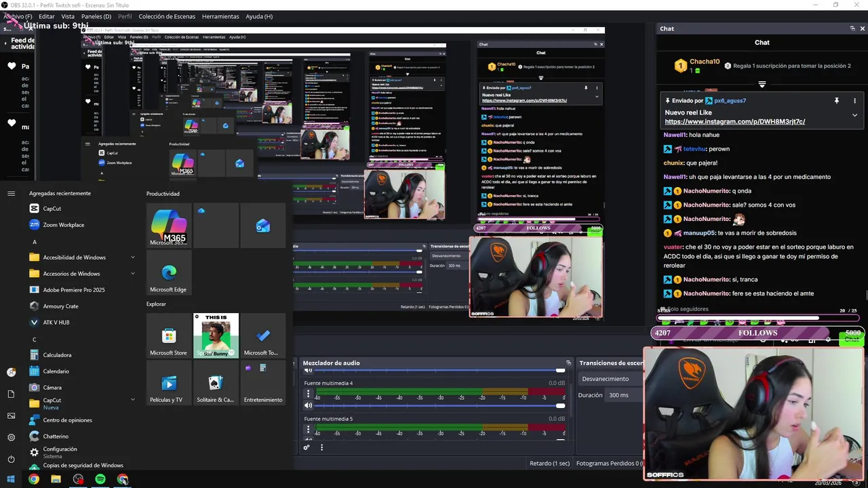Viewport: 868px width, 488px height.
Task: Open Documents icon in Start sidebar
Action: pyautogui.click(x=11, y=394)
